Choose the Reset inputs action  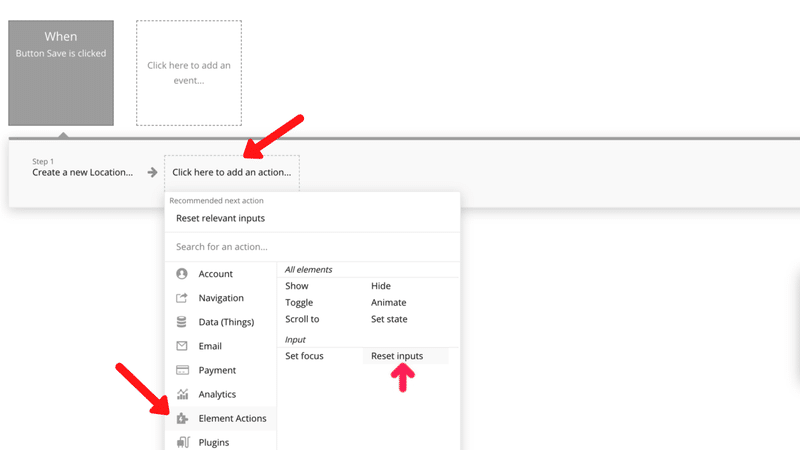click(x=397, y=356)
